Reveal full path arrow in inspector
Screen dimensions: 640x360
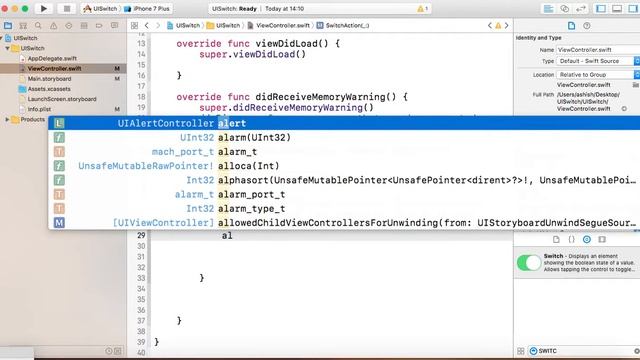click(x=624, y=109)
